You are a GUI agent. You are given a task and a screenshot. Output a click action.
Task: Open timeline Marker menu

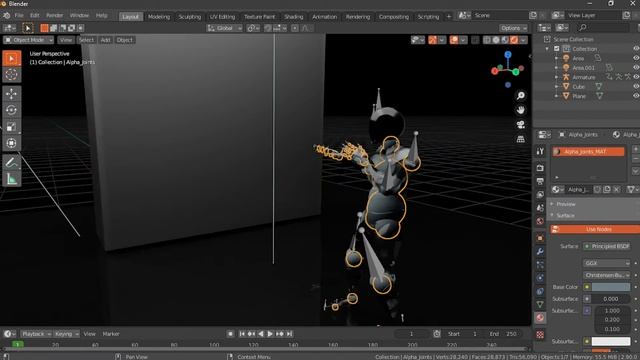point(111,334)
